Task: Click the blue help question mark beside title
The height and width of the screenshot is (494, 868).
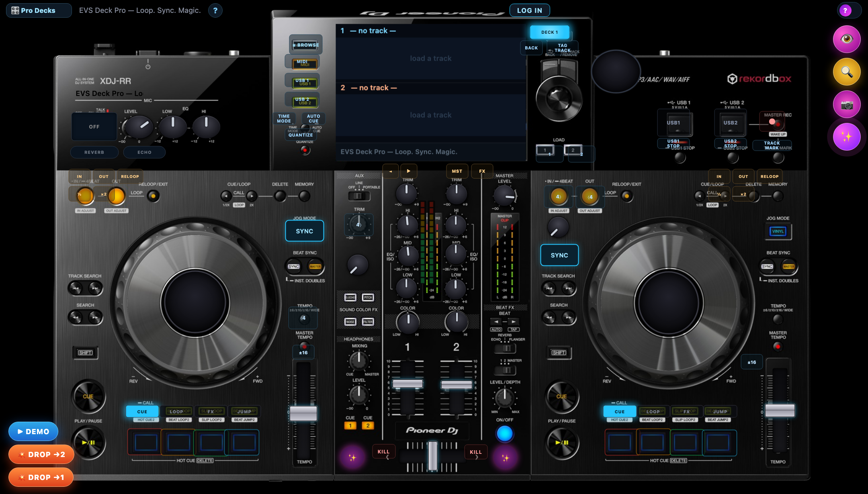Action: pos(215,10)
